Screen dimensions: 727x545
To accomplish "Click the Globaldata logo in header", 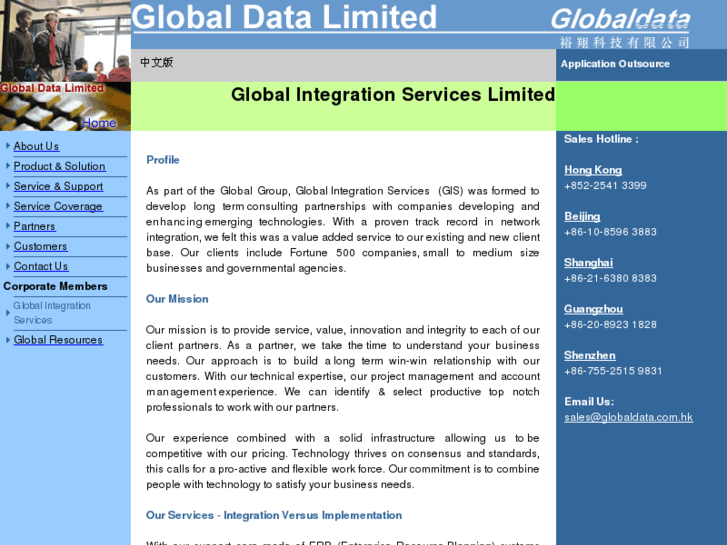I will pos(620,19).
